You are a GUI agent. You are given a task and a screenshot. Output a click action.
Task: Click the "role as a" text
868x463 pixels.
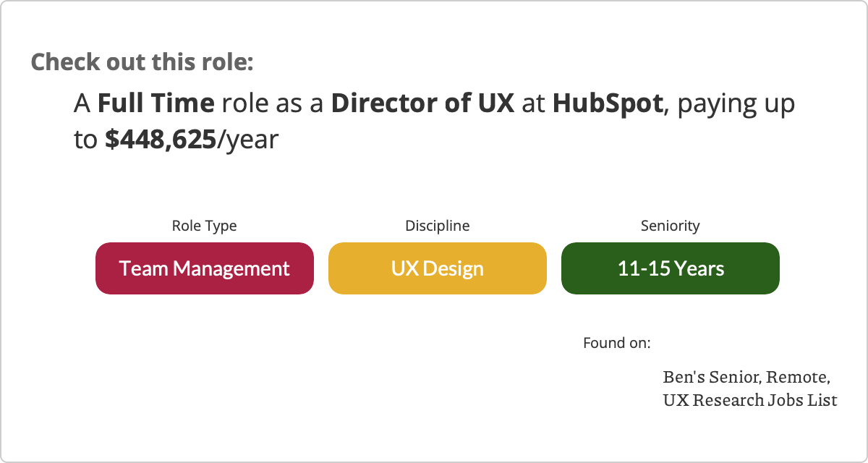coord(273,103)
